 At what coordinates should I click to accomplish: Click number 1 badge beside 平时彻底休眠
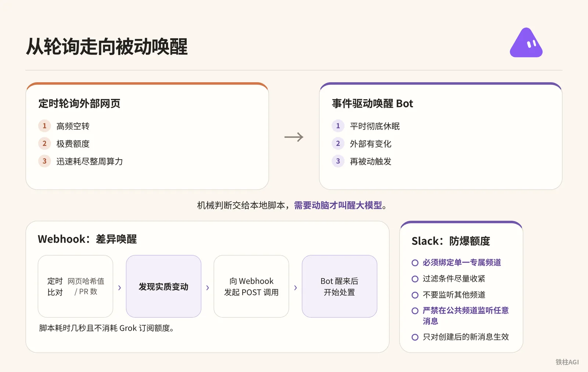(338, 126)
